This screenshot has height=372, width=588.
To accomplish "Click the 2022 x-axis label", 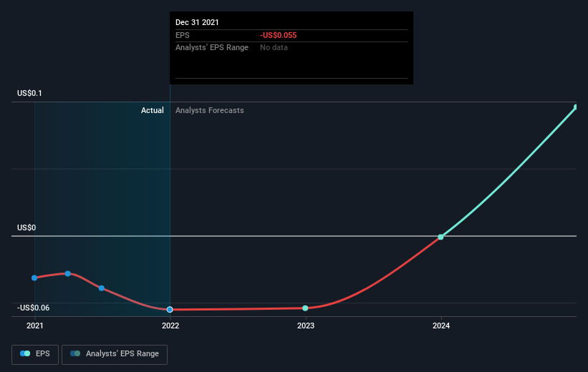I will tap(170, 325).
